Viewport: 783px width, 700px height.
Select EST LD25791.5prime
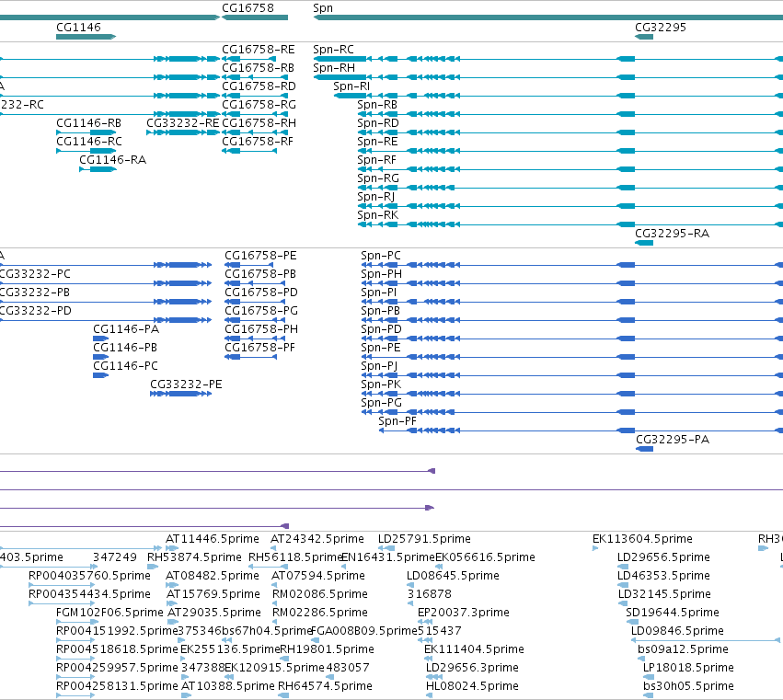(x=424, y=539)
